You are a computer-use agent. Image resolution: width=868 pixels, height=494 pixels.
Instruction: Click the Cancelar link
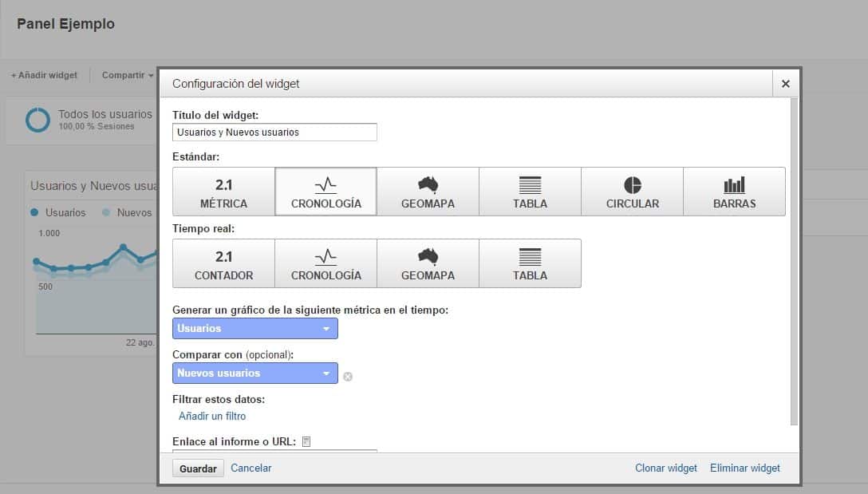(x=251, y=468)
